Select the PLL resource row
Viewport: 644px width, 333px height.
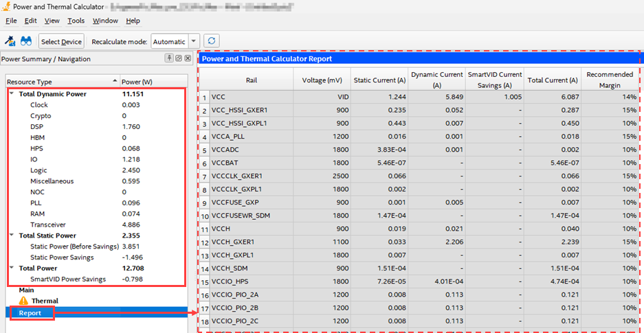click(x=98, y=203)
